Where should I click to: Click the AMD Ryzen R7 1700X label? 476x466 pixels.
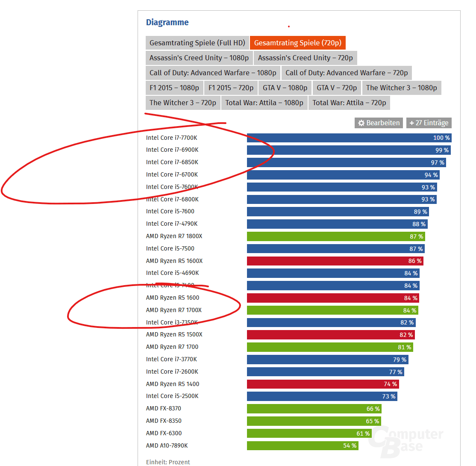[173, 310]
